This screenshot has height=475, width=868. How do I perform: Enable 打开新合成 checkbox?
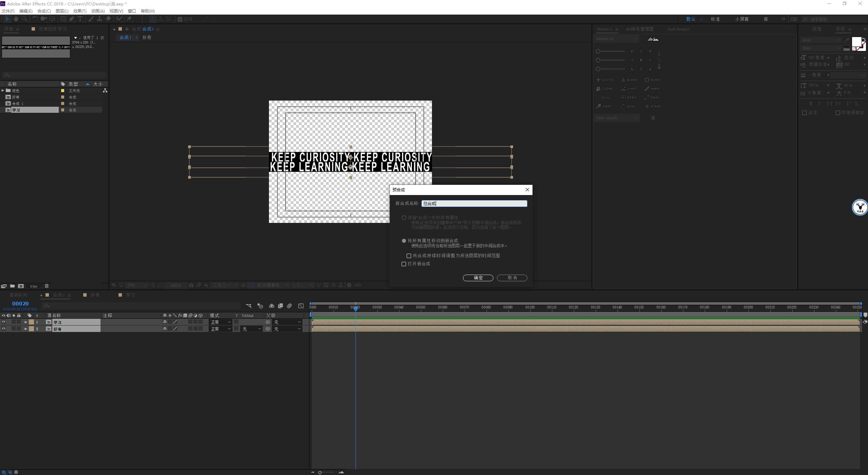click(x=404, y=264)
